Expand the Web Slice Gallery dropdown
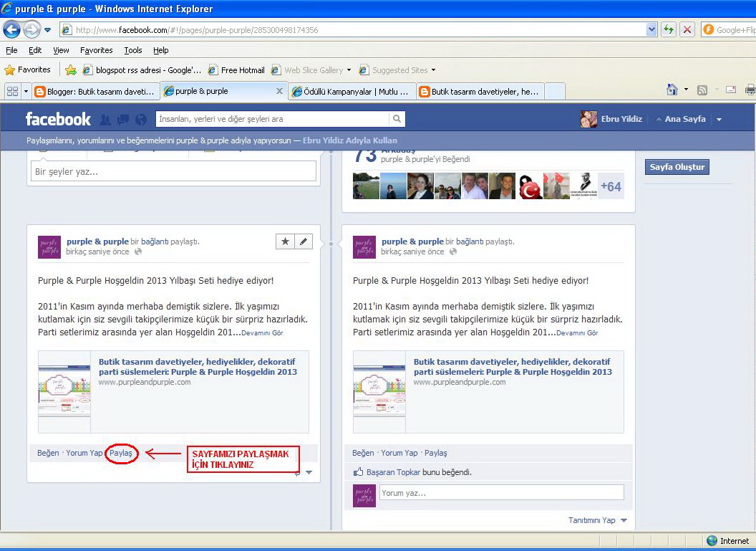Image resolution: width=756 pixels, height=551 pixels. [349, 70]
